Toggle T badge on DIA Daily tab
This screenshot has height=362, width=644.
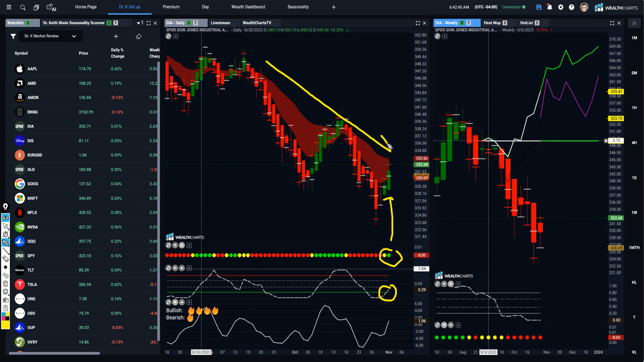pyautogui.click(x=196, y=23)
